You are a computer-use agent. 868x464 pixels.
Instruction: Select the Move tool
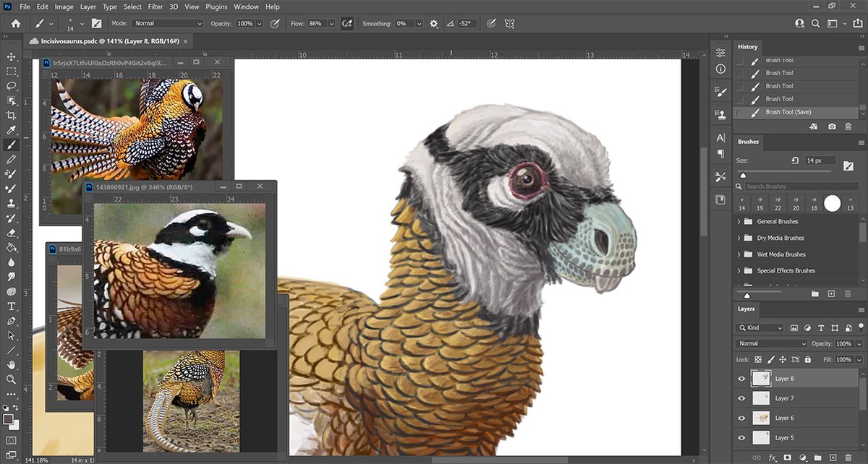click(11, 56)
